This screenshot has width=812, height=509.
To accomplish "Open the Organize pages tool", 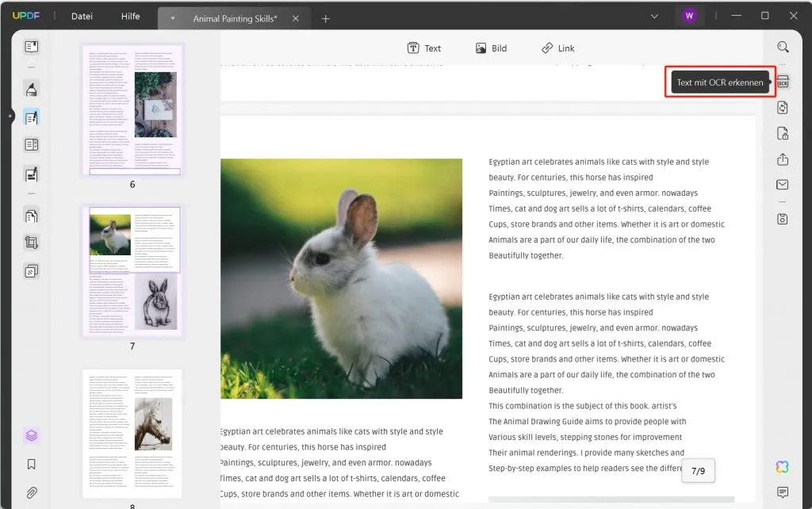I will [31, 215].
